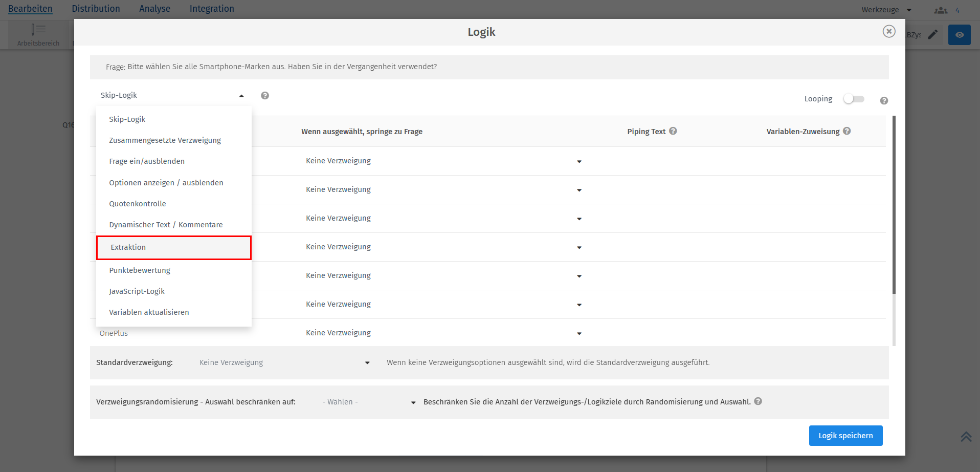Click the Variablen-Zuweisung help icon
The height and width of the screenshot is (472, 980).
point(847,131)
